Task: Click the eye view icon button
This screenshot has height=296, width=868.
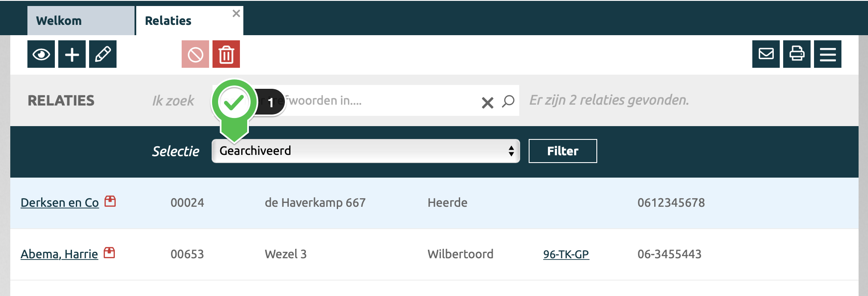Action: click(x=41, y=54)
